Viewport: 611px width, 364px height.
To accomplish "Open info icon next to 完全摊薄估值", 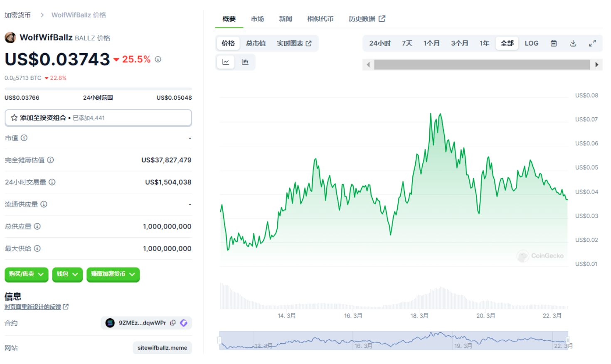I will pyautogui.click(x=50, y=160).
